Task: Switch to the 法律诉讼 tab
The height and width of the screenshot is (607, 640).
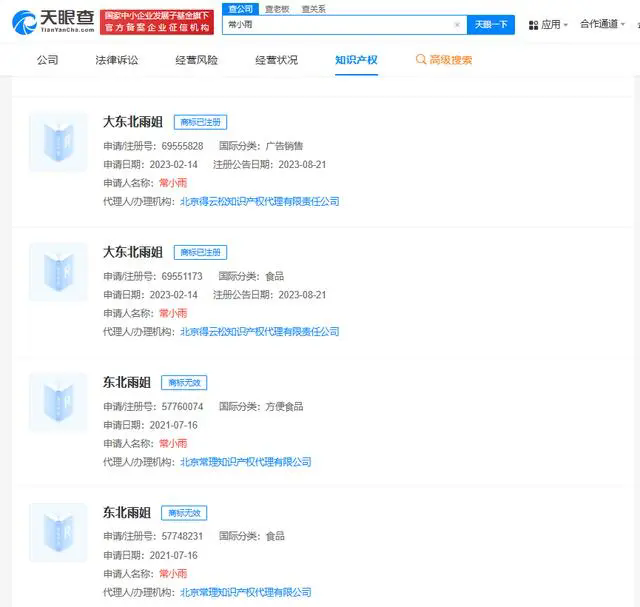Action: (x=117, y=60)
